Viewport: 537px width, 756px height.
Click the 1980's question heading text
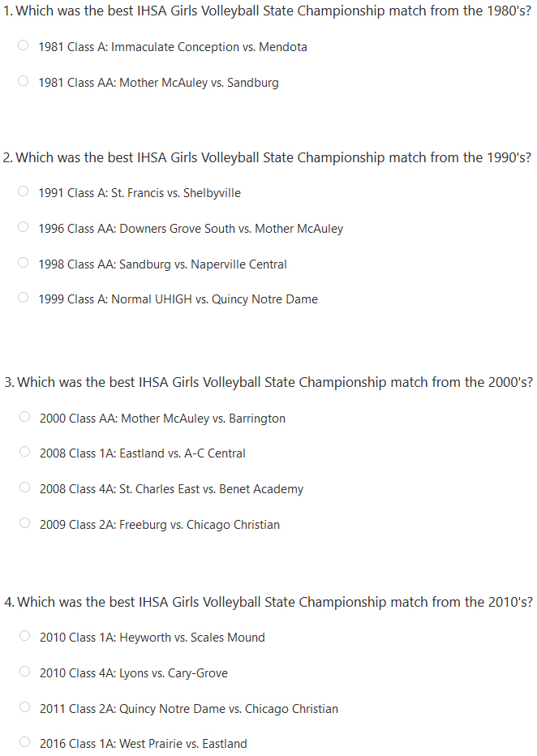(x=267, y=11)
